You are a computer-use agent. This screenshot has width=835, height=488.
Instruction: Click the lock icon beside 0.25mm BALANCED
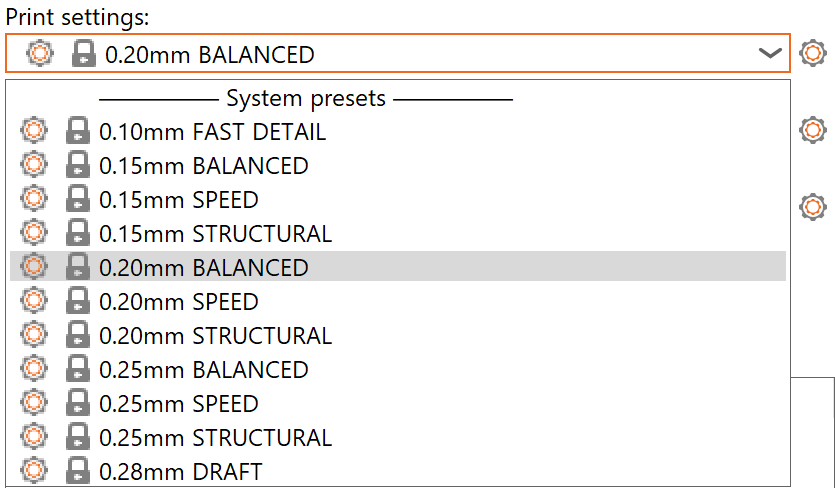(x=77, y=370)
